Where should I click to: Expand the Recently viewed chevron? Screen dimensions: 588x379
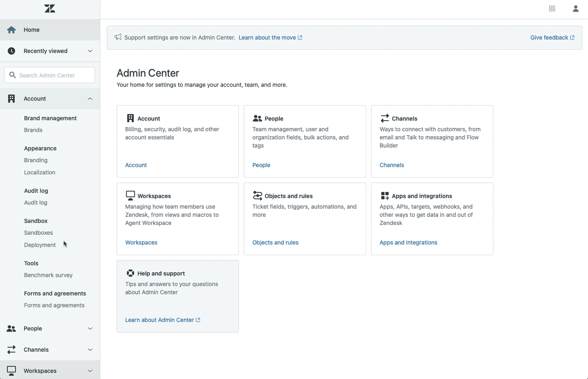90,51
